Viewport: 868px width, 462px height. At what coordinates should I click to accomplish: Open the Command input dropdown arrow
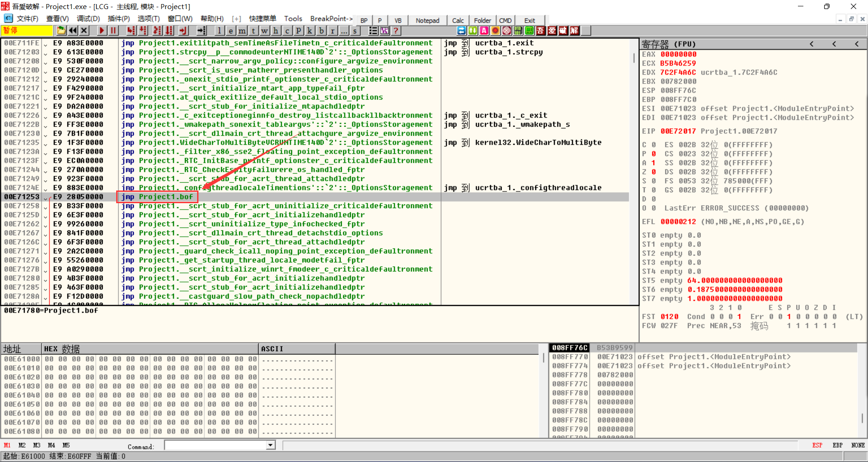[x=270, y=445]
